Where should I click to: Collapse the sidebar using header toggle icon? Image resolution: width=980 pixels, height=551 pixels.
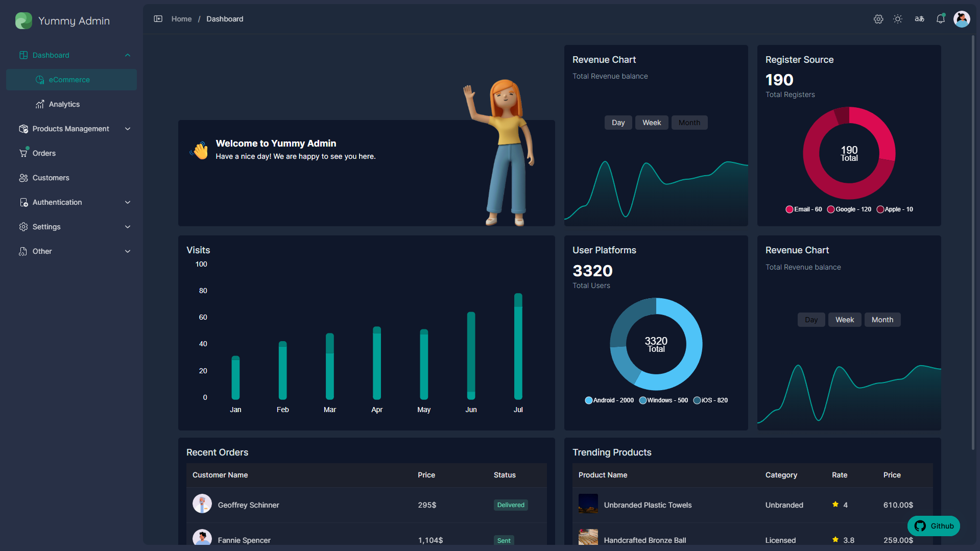(158, 19)
